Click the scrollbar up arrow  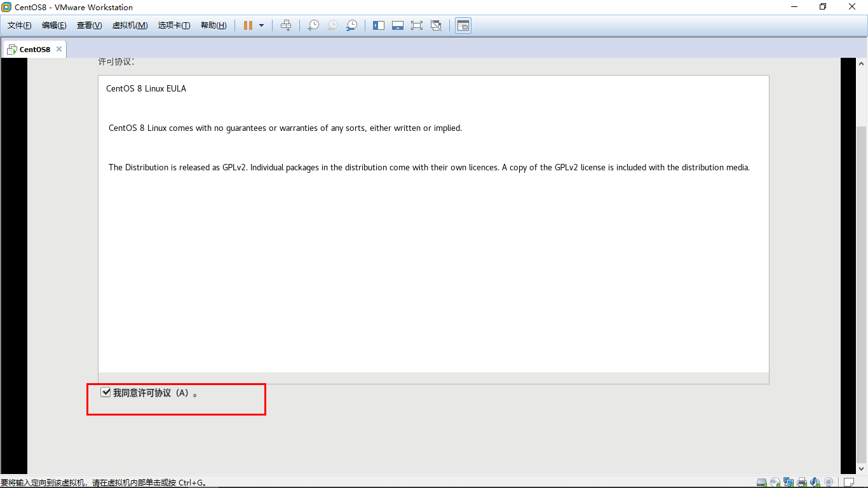point(862,64)
